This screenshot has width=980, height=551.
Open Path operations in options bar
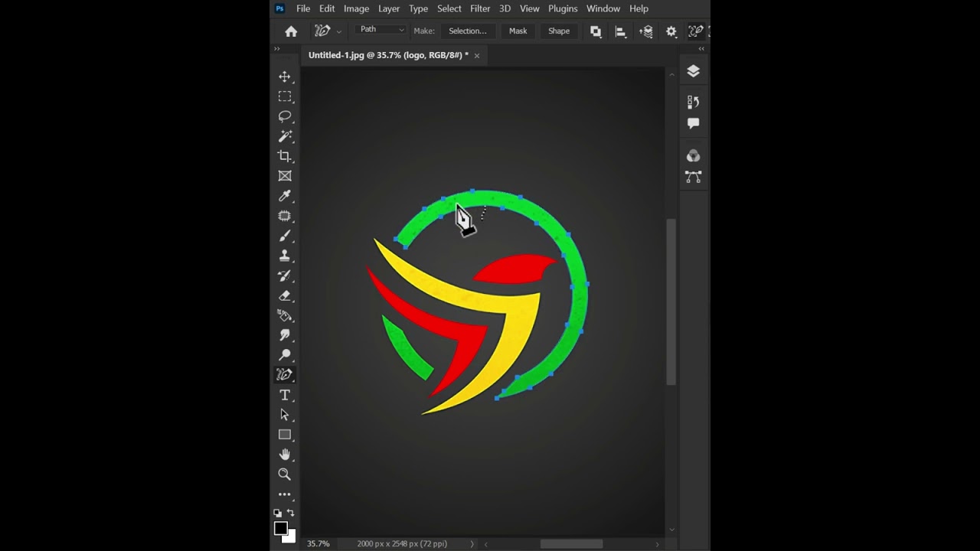596,31
